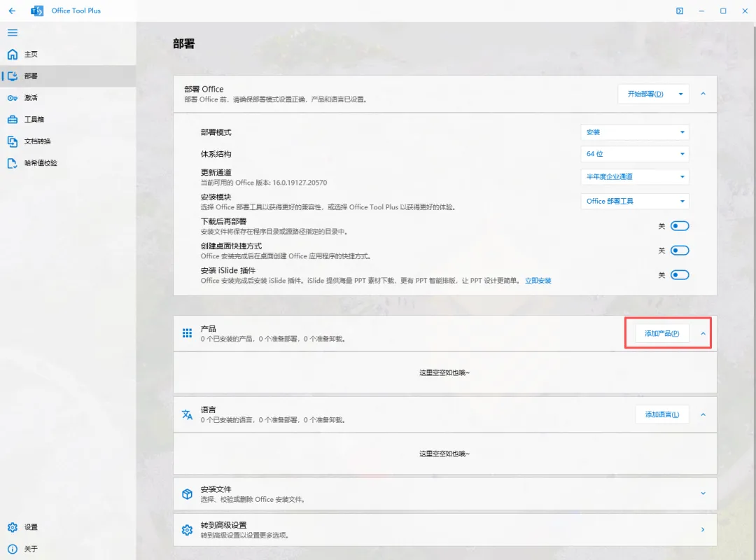Screen dimensions: 756x560
Task: Enable 创建桌面快捷方式 switch
Action: click(x=680, y=251)
